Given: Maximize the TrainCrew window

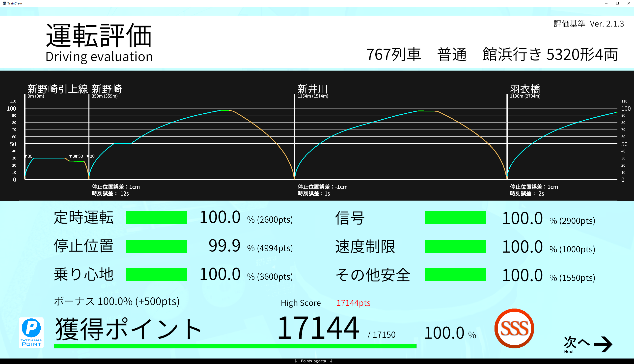Looking at the screenshot, I should pos(617,3).
